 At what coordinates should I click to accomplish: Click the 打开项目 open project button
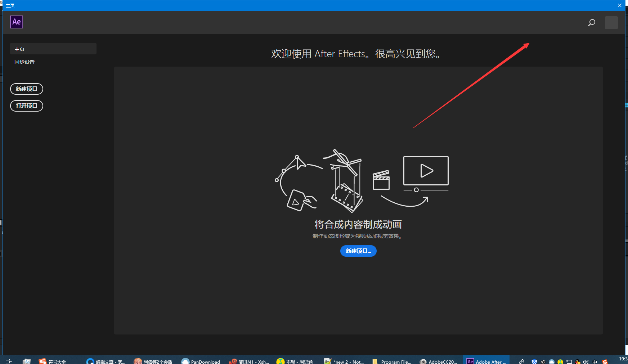click(27, 106)
